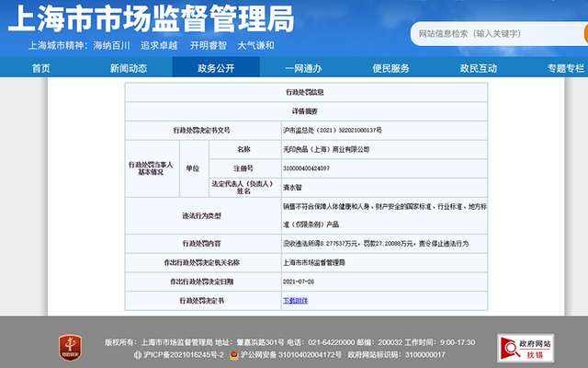
Task: Open the 专题专栏 navigation tab
Action: [563, 68]
